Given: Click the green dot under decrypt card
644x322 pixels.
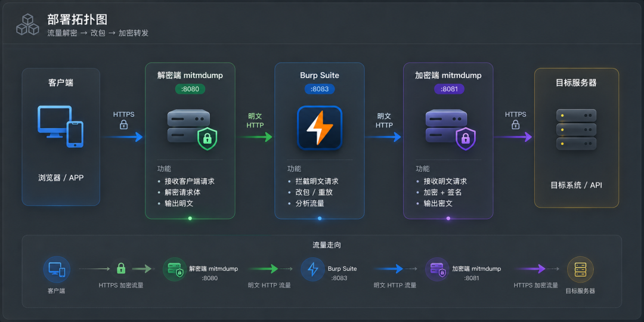Looking at the screenshot, I should coord(190,218).
